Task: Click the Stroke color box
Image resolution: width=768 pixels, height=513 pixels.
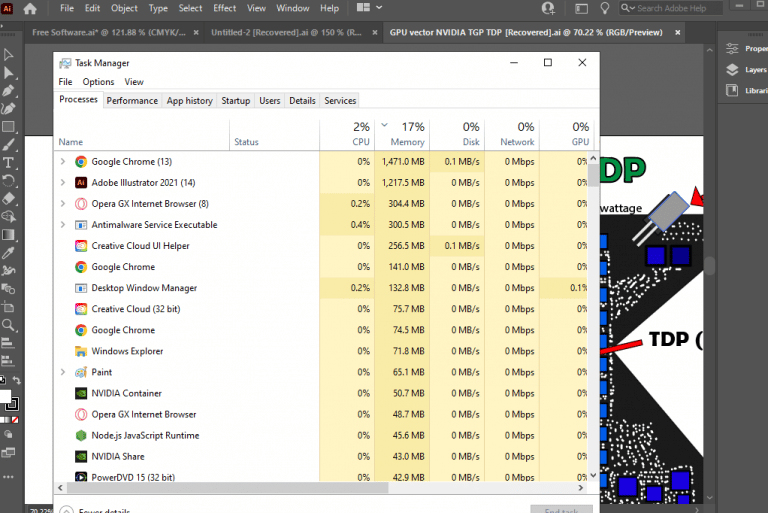Action: tap(13, 404)
